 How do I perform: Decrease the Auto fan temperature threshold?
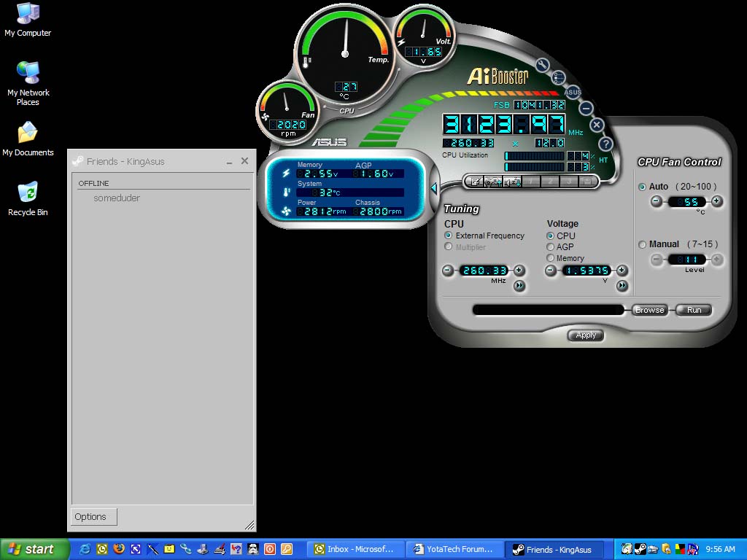pos(657,201)
